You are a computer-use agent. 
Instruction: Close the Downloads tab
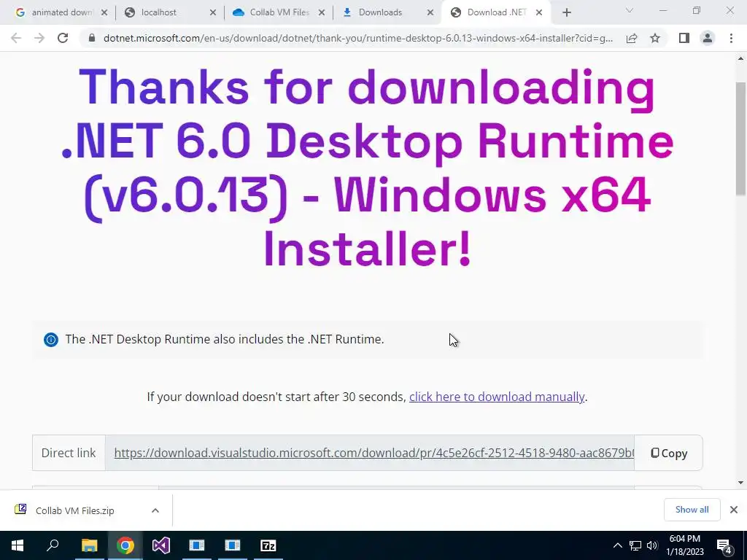coord(430,13)
